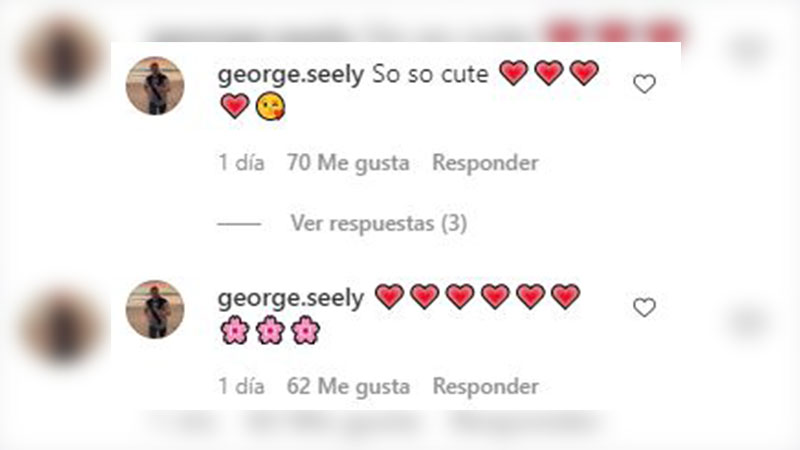
Task: Like the hearts-and-flowers comment using its heart icon
Action: coord(644,307)
